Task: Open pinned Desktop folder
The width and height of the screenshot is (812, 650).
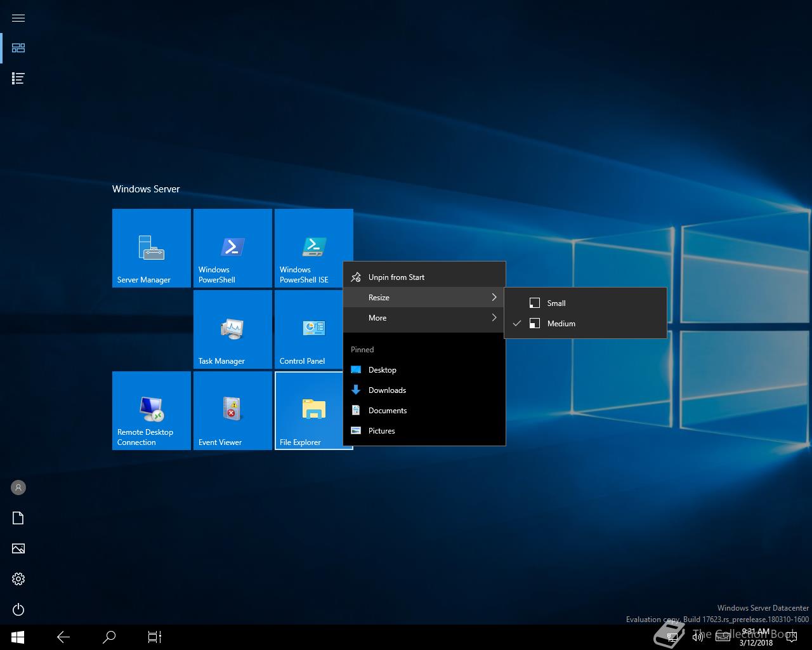Action: (424, 370)
